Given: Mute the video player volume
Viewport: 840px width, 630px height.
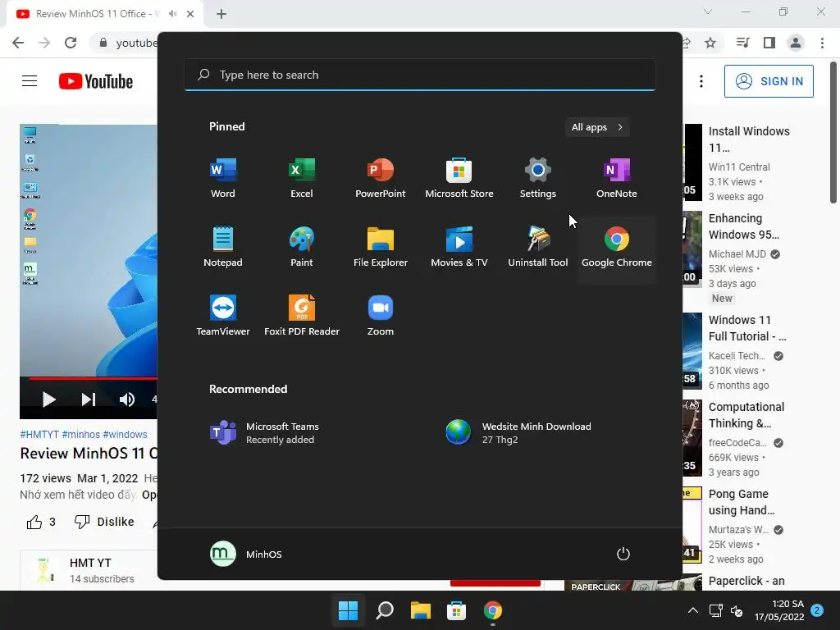Looking at the screenshot, I should [127, 399].
